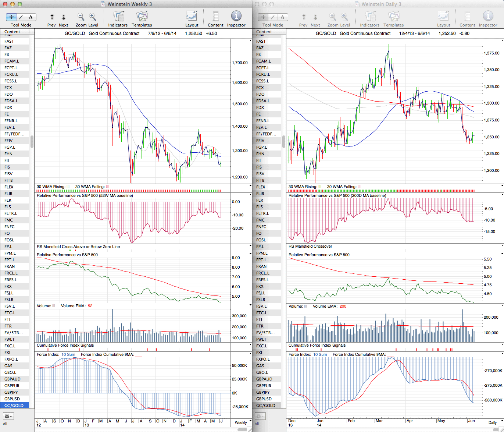Screen dimensions: 504x432
Task: Click the Content column header in Weekly window
Action: 12,32
